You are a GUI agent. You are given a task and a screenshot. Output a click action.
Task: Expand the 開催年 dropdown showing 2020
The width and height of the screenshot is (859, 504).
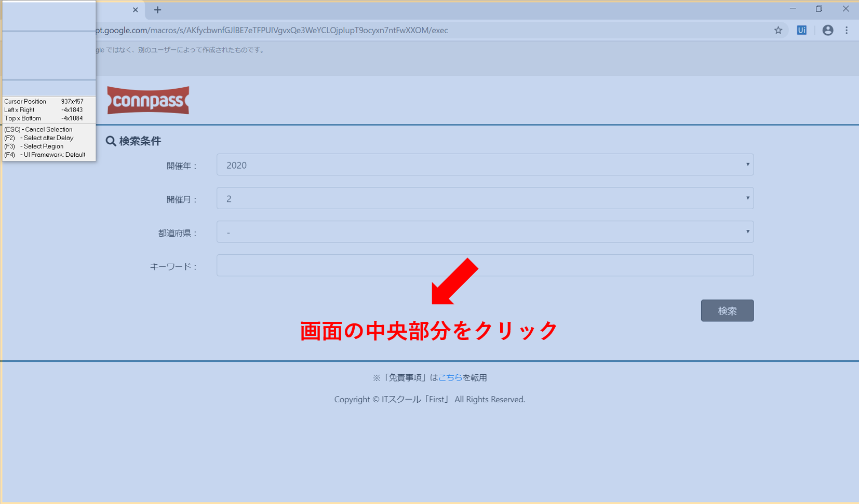point(485,165)
